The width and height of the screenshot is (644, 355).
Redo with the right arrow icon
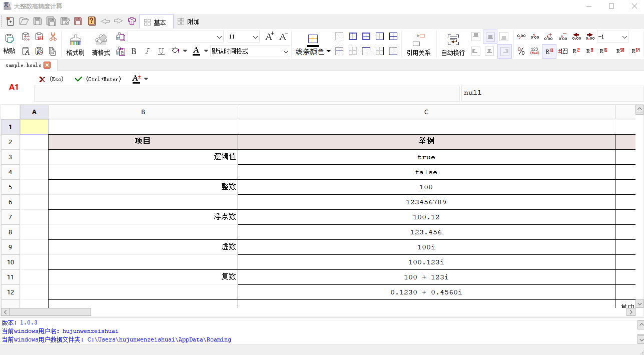(x=119, y=22)
